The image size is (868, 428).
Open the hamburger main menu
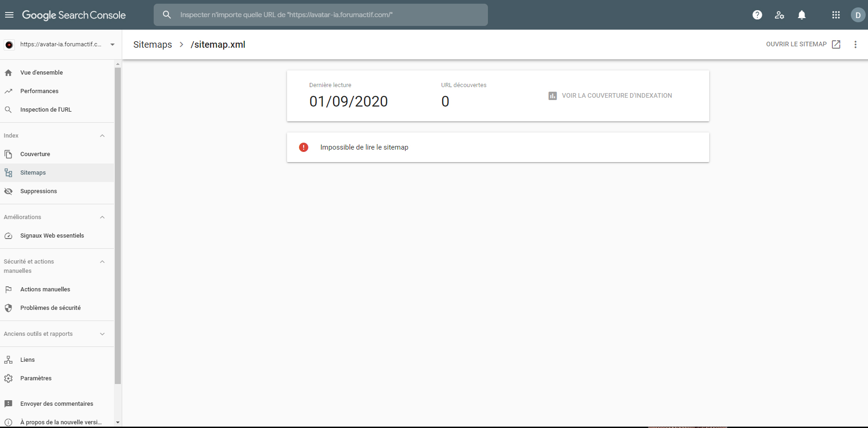click(9, 15)
